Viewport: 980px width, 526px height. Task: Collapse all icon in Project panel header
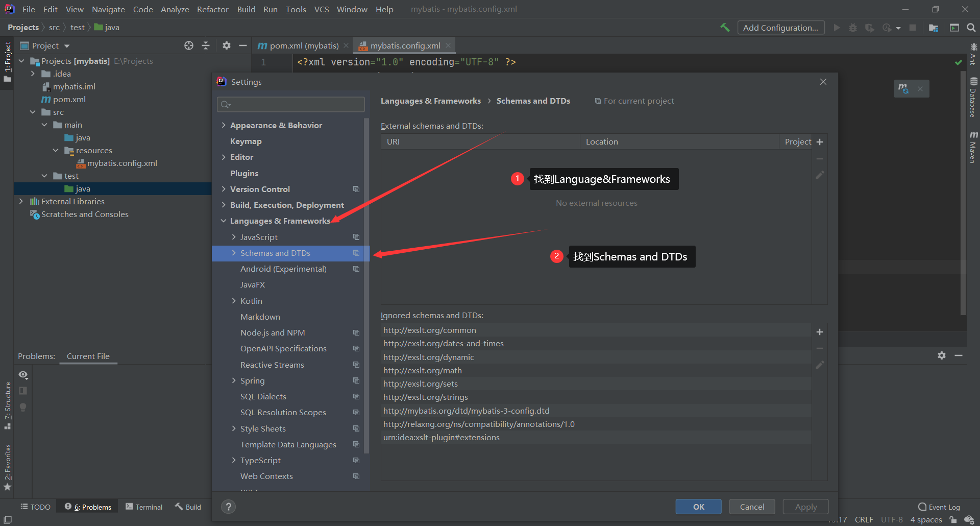206,45
